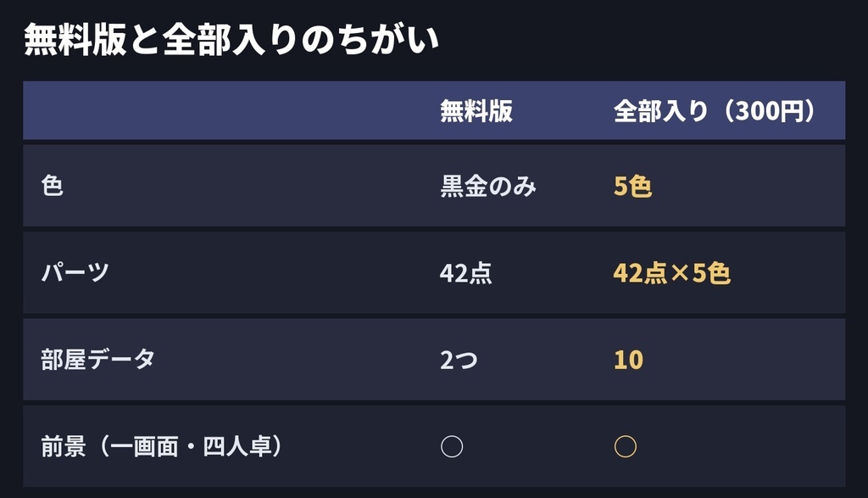Click the 一画面 text in 前景 row
Screen dimensions: 868x498
click(x=142, y=446)
